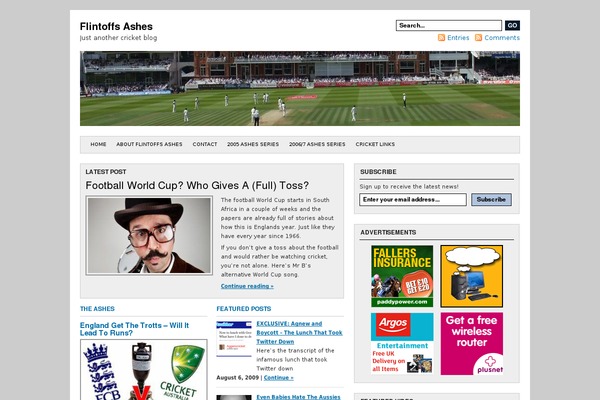Click the FEATURED POSTS heading

pyautogui.click(x=244, y=309)
